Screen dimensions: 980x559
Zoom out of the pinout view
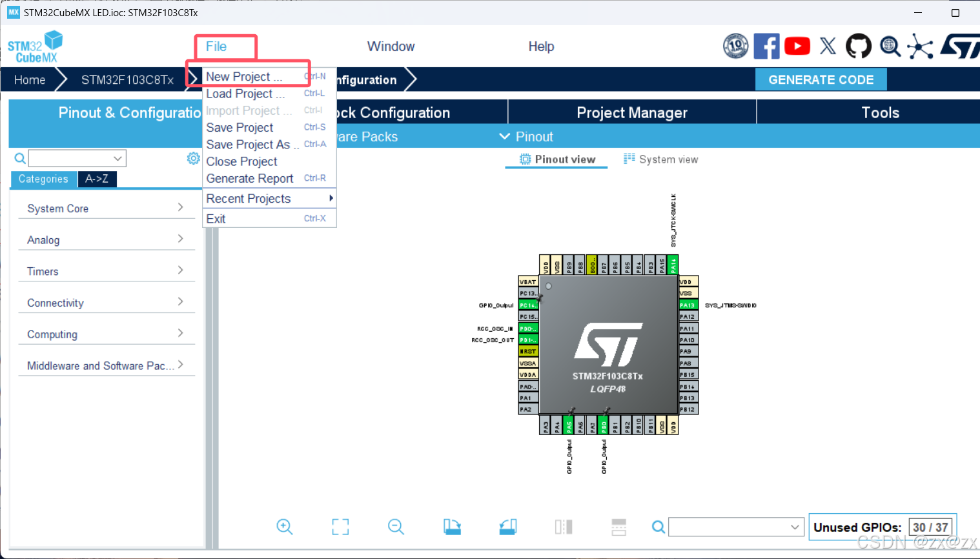tap(396, 527)
